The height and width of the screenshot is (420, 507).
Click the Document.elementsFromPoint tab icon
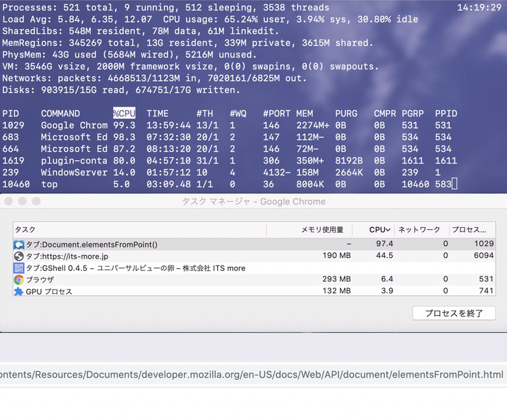(x=19, y=244)
